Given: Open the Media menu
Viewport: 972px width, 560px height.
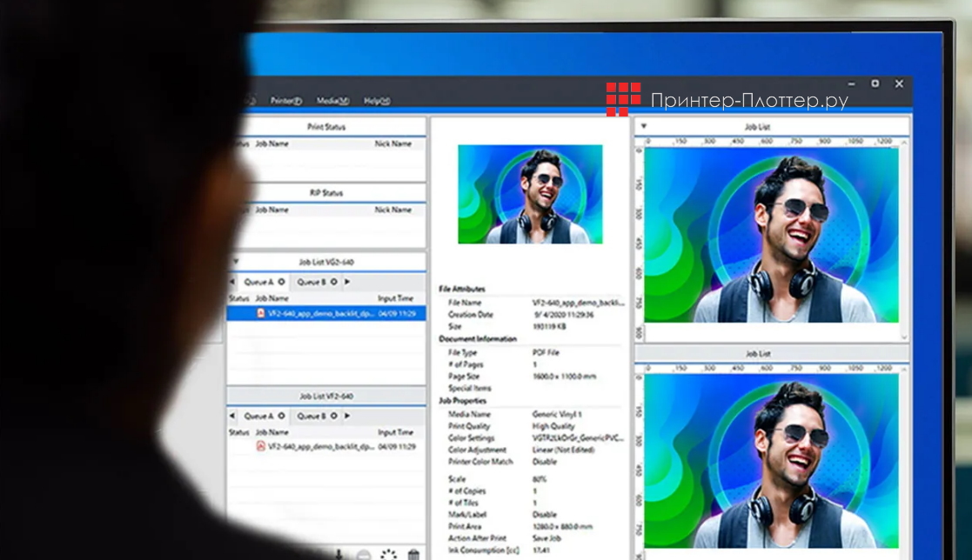Looking at the screenshot, I should [x=332, y=101].
